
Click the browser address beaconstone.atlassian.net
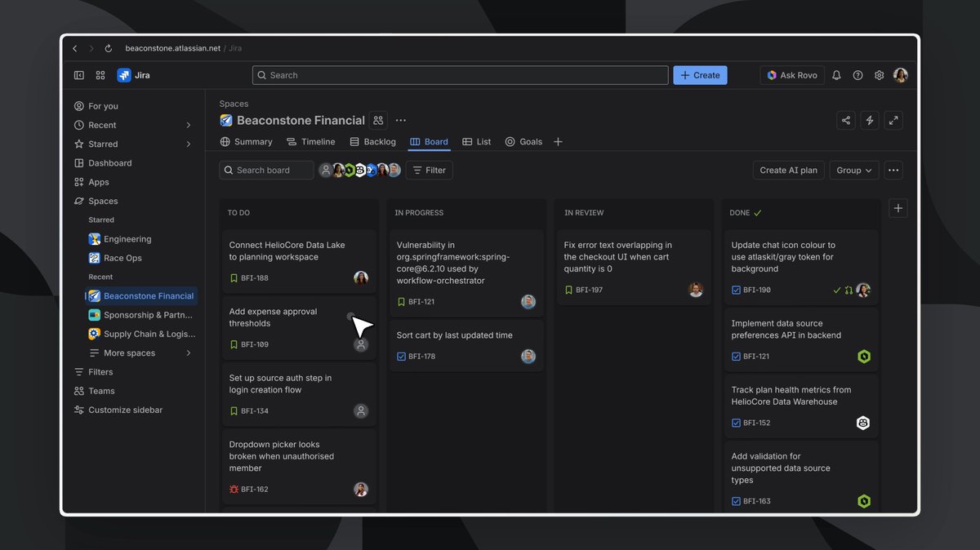(x=173, y=48)
